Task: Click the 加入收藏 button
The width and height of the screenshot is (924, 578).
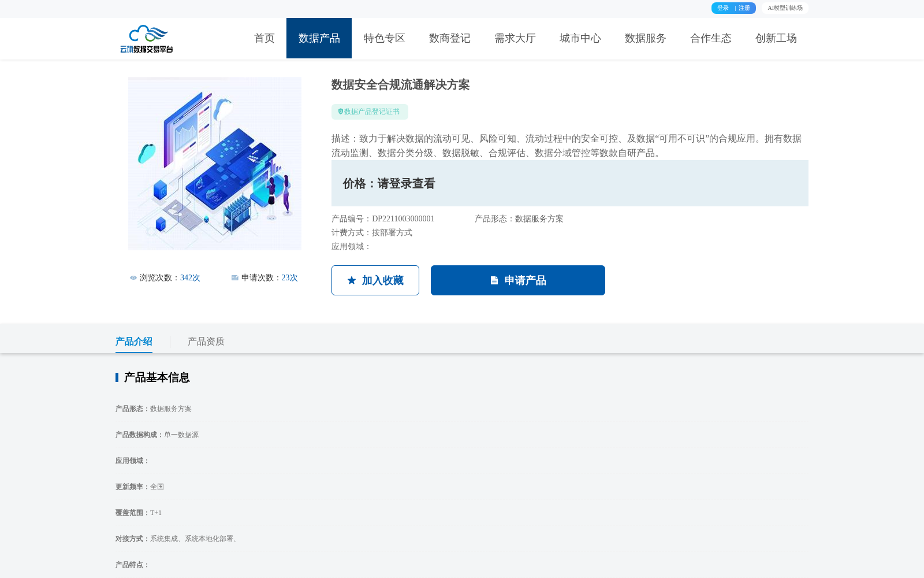Action: pos(375,280)
